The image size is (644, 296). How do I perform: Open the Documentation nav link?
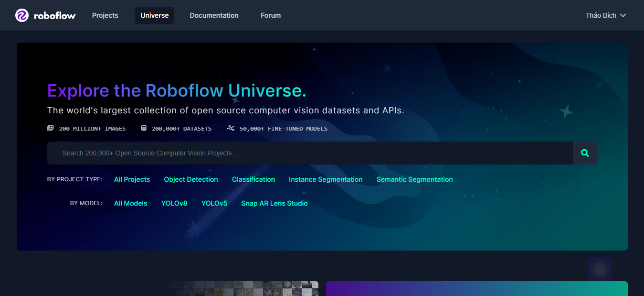click(x=214, y=15)
